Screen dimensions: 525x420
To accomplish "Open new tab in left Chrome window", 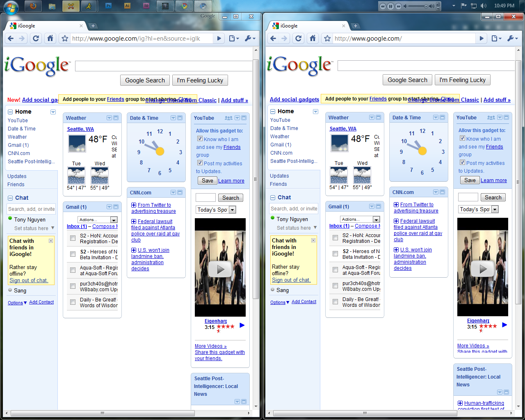I will pyautogui.click(x=93, y=26).
